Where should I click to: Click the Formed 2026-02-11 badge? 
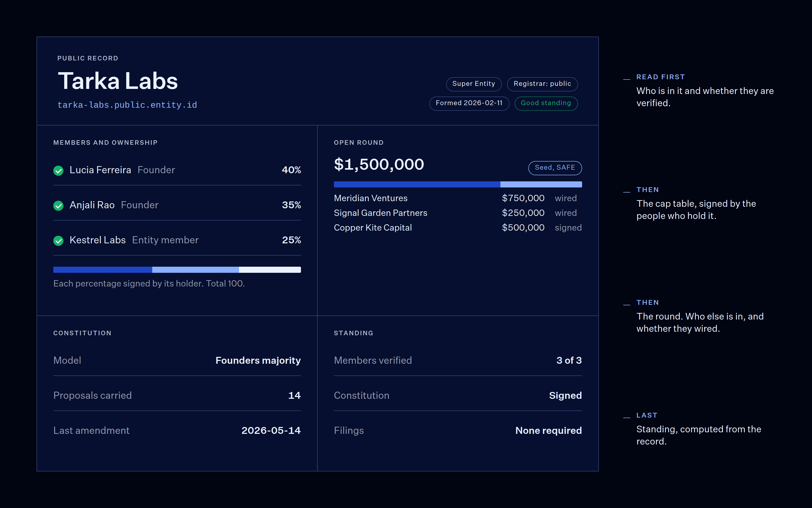pyautogui.click(x=469, y=103)
